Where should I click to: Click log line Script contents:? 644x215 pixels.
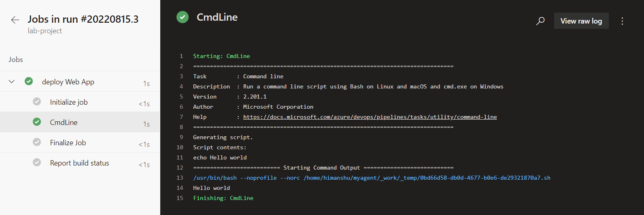pos(219,147)
